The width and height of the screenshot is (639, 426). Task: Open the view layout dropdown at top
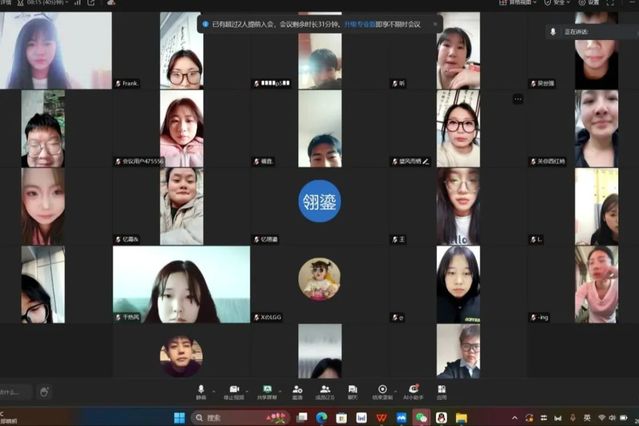(x=518, y=2)
